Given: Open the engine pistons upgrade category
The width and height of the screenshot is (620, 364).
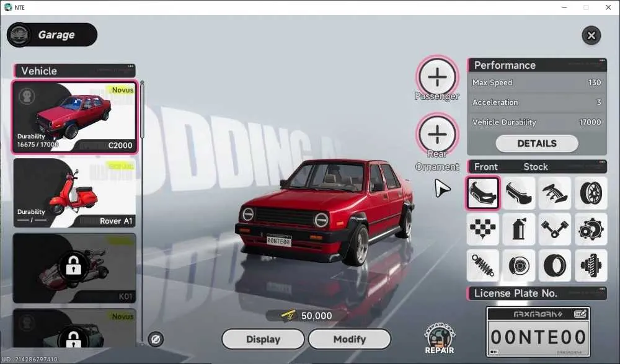Looking at the screenshot, I should pyautogui.click(x=555, y=229).
